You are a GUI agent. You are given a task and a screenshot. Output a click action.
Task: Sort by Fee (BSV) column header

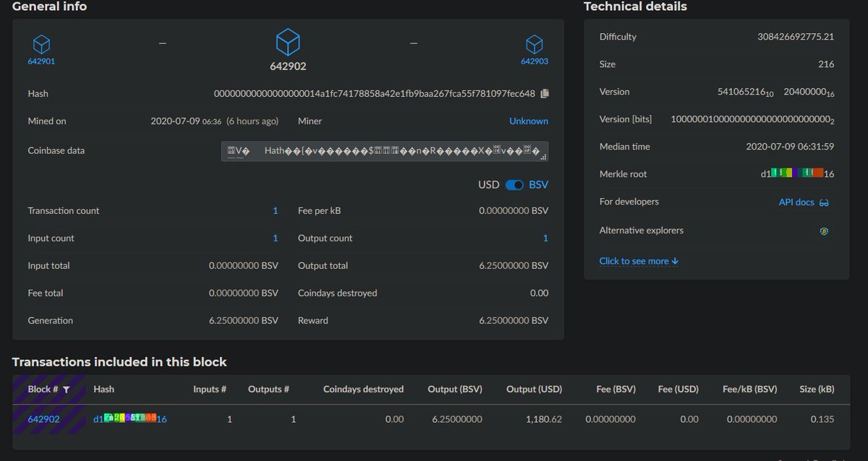tap(616, 389)
